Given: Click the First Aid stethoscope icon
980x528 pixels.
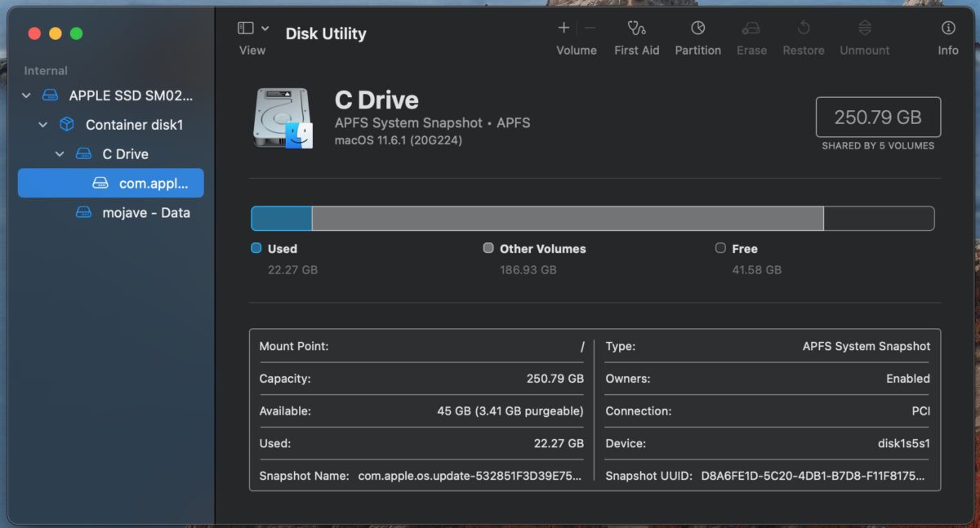Looking at the screenshot, I should click(x=636, y=29).
